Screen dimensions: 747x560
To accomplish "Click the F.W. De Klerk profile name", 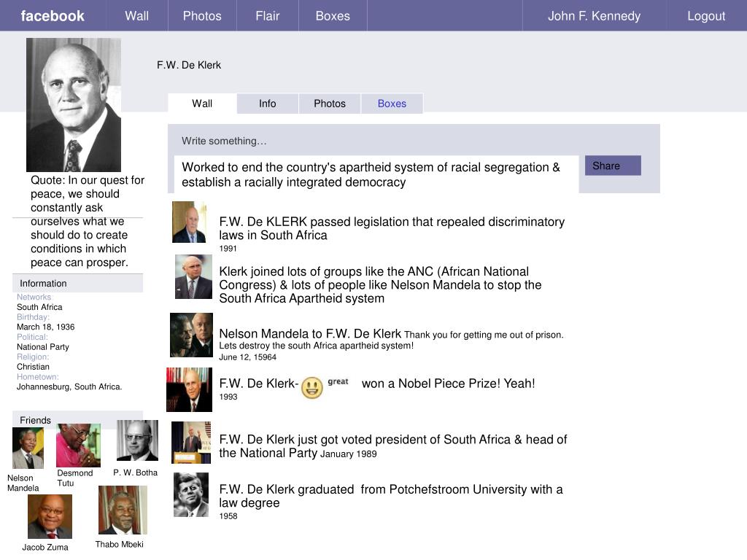I will tap(189, 65).
